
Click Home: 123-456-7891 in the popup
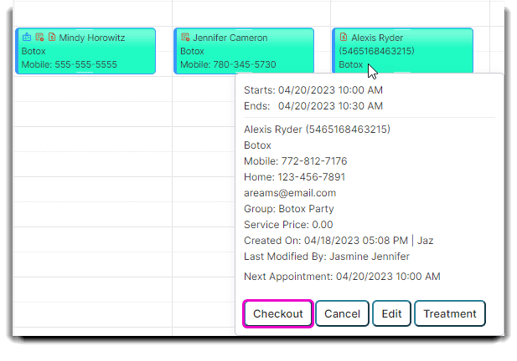click(x=294, y=177)
